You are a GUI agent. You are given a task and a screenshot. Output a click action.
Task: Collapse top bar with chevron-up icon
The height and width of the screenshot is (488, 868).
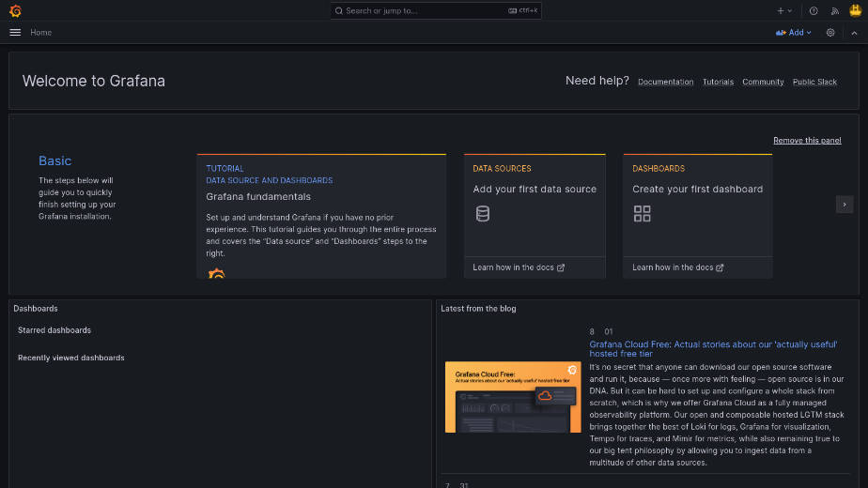(x=854, y=33)
